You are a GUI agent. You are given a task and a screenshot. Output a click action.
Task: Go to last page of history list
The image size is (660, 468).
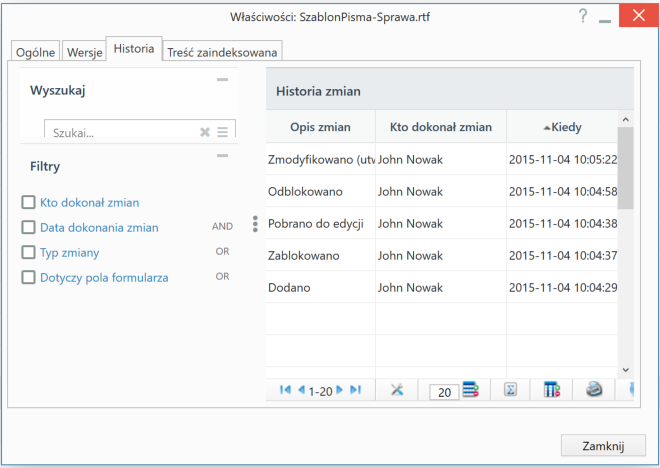(x=355, y=390)
